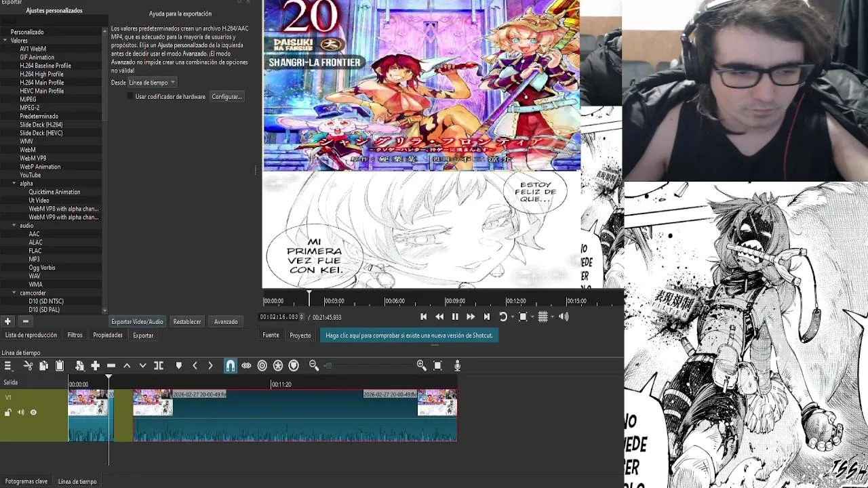Adjust the timeline zoom slider

click(x=368, y=365)
